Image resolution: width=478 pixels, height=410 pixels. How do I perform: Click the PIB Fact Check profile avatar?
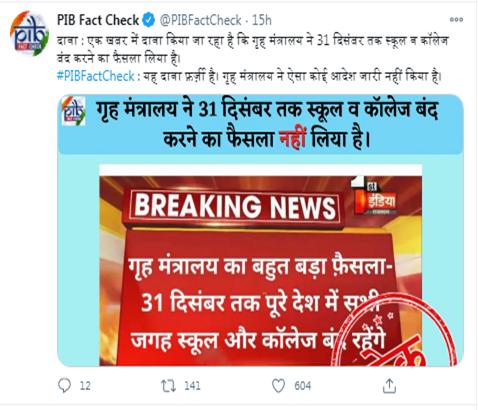[x=29, y=34]
